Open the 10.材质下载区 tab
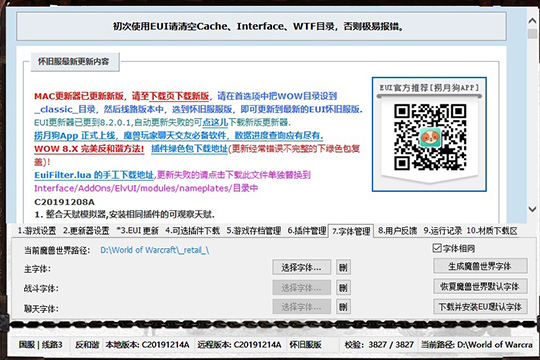This screenshot has width=540, height=360. point(492,230)
